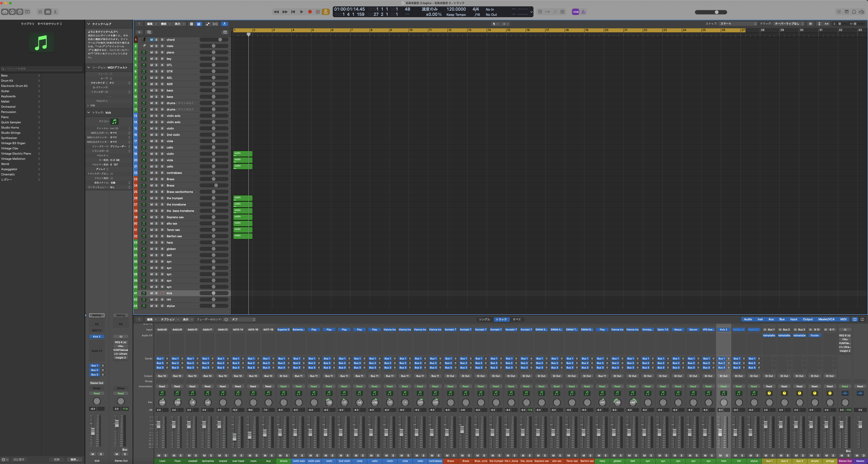
Task: Click the Automation curve icon in toolbar
Action: (x=208, y=24)
